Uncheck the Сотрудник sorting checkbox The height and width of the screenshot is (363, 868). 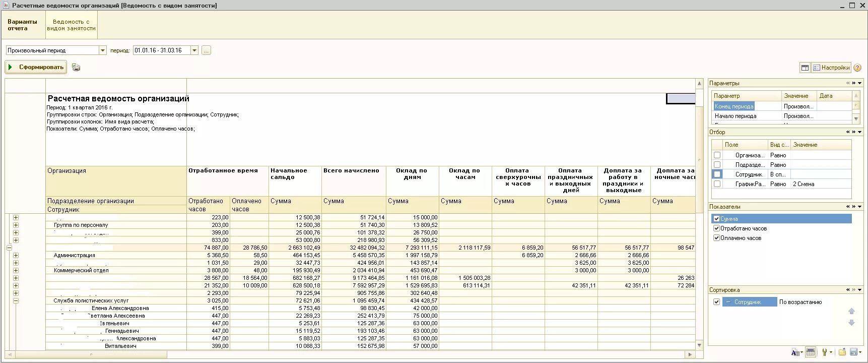pos(716,302)
